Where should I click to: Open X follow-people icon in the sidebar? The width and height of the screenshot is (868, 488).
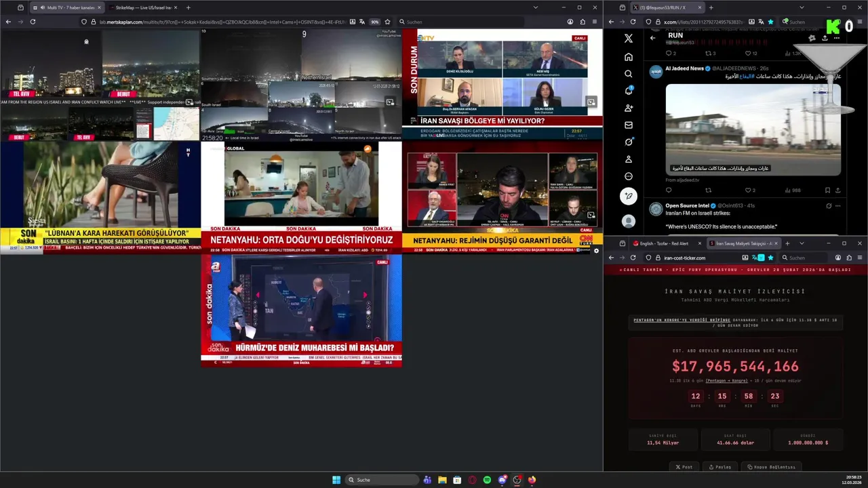coord(629,108)
